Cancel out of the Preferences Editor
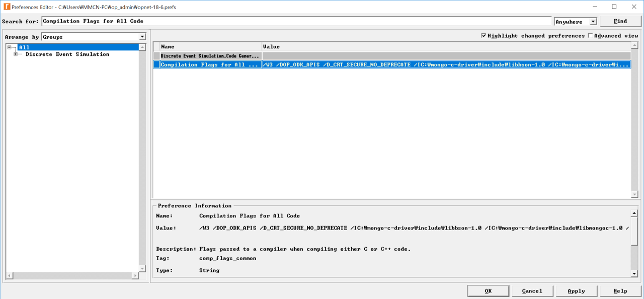The image size is (644, 299). tap(532, 290)
